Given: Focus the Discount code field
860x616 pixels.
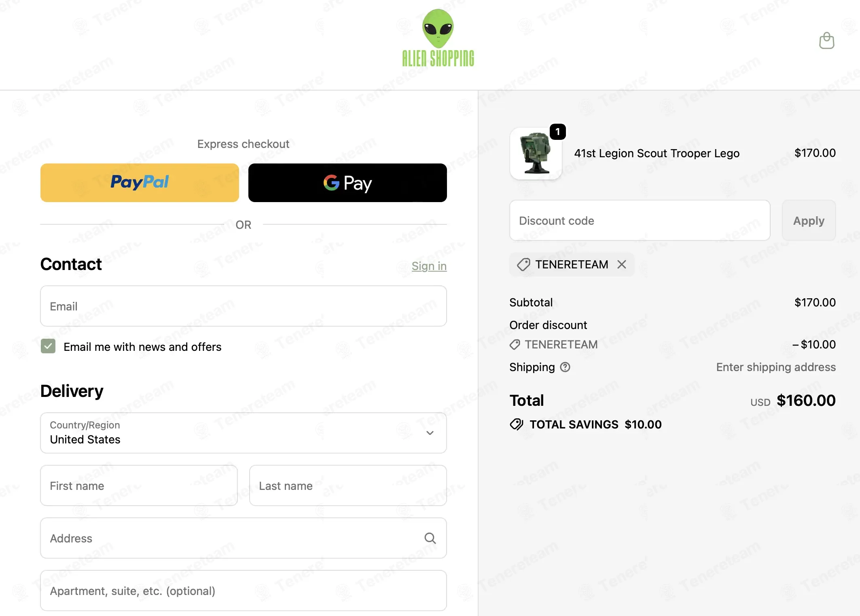Looking at the screenshot, I should click(640, 220).
